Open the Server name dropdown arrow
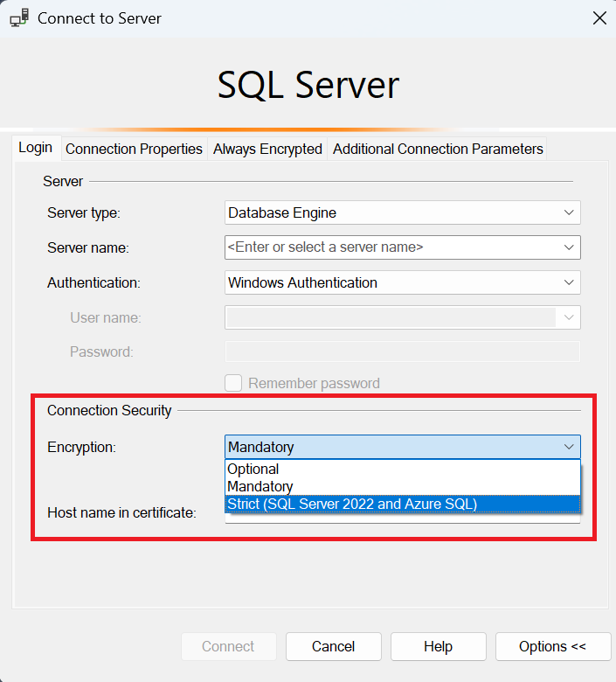This screenshot has width=616, height=682. tap(569, 247)
